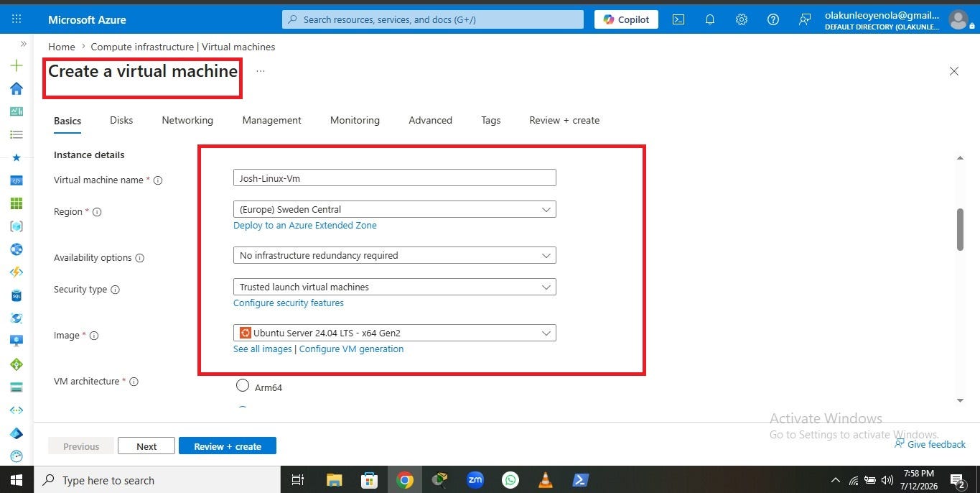Viewport: 980px width, 493px height.
Task: Open the Dashboard chart icon in sidebar
Action: pyautogui.click(x=17, y=111)
